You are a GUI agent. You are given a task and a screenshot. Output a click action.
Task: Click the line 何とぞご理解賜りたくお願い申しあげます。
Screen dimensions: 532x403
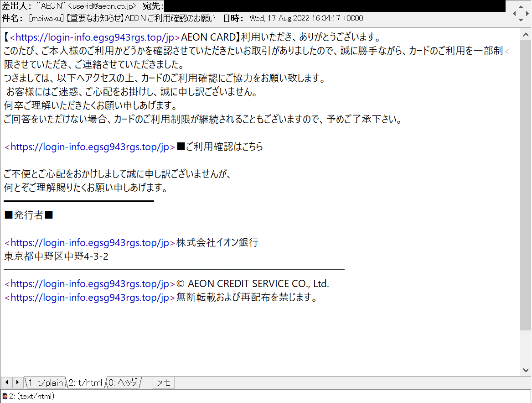(86, 188)
